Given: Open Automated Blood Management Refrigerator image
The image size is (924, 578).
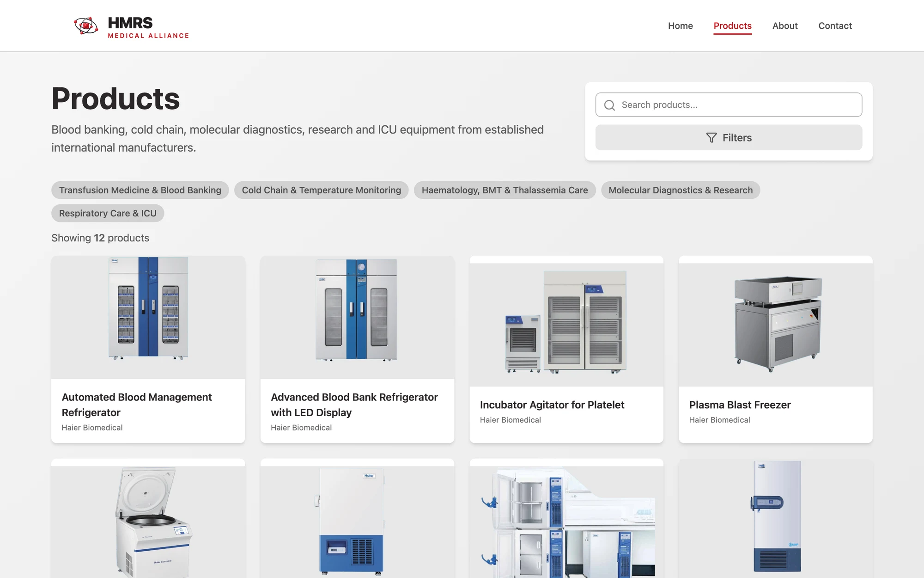Looking at the screenshot, I should [x=148, y=318].
